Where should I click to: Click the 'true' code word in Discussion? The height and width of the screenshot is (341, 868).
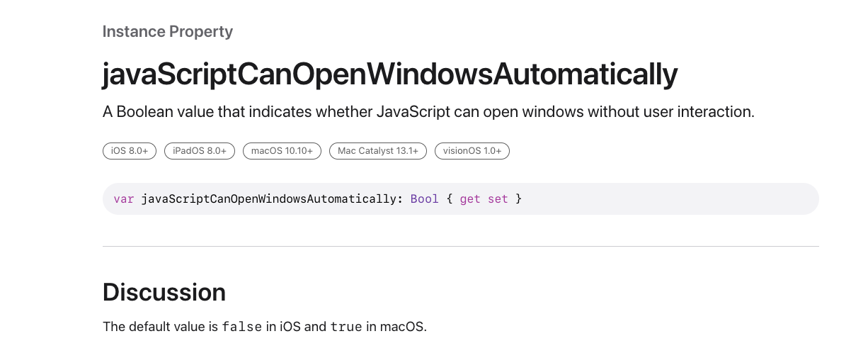[346, 327]
